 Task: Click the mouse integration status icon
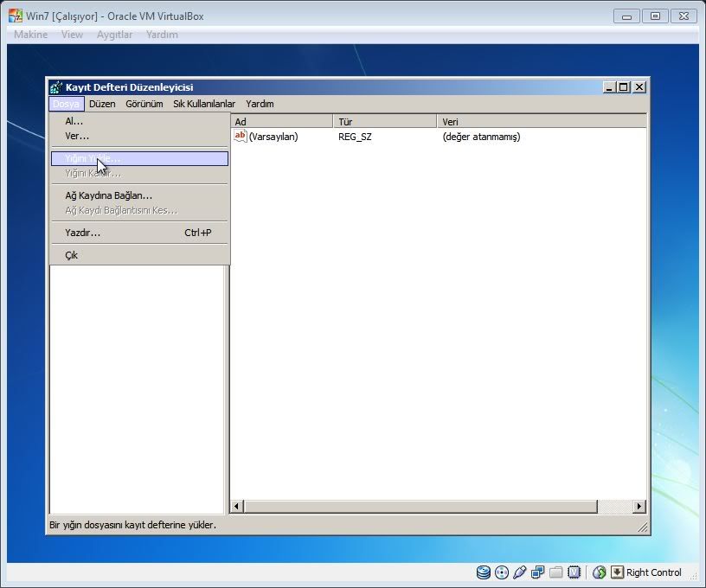(599, 572)
